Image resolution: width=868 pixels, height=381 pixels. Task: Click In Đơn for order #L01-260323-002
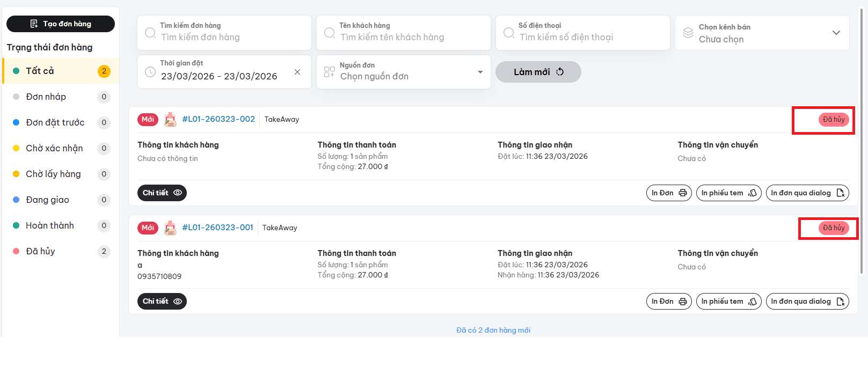tap(669, 193)
